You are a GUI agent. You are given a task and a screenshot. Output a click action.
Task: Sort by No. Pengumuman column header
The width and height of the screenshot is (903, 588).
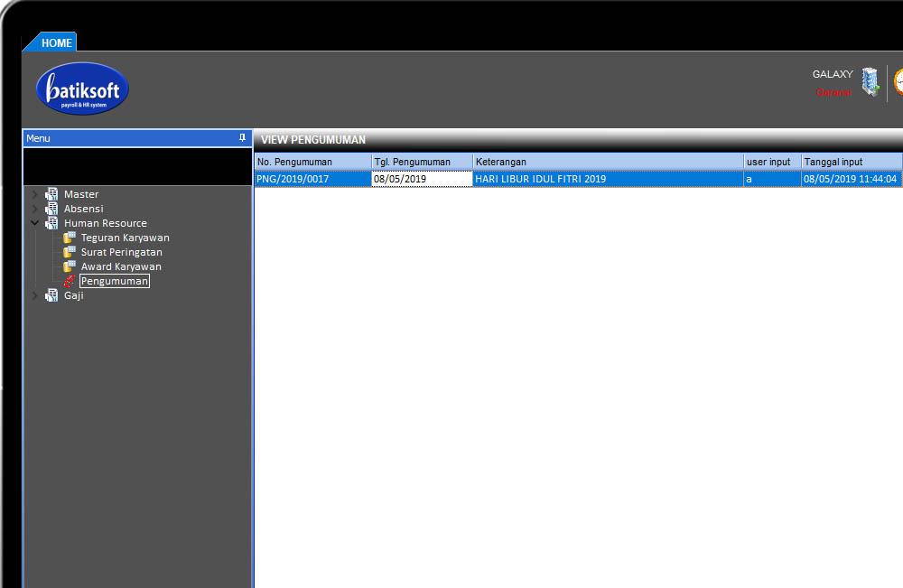[x=312, y=162]
